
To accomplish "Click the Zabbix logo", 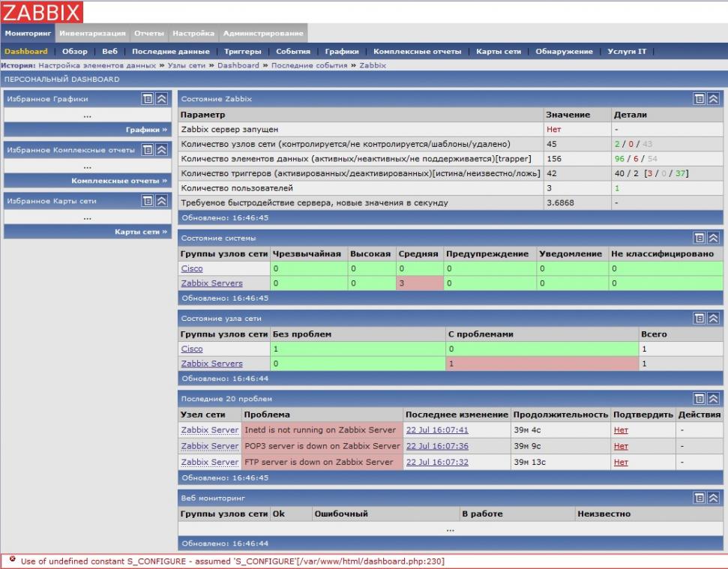I will coord(42,12).
